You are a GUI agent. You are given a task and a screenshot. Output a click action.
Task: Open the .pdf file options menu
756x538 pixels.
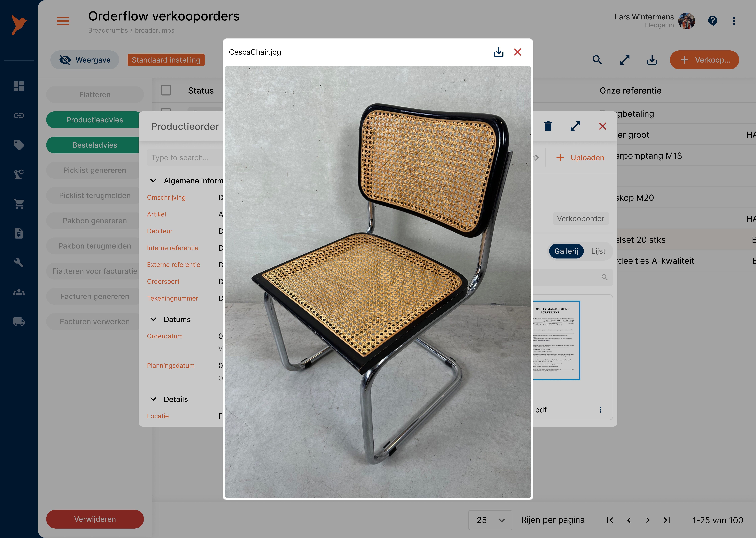coord(600,410)
